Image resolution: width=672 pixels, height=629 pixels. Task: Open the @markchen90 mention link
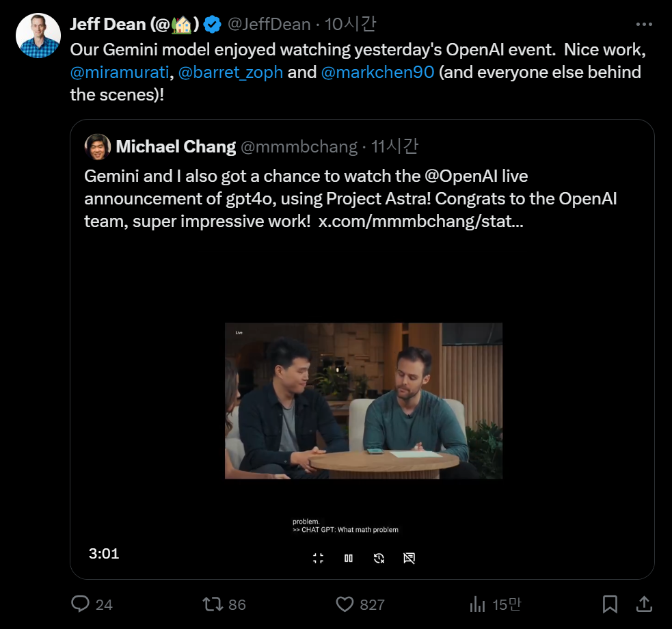(x=377, y=72)
